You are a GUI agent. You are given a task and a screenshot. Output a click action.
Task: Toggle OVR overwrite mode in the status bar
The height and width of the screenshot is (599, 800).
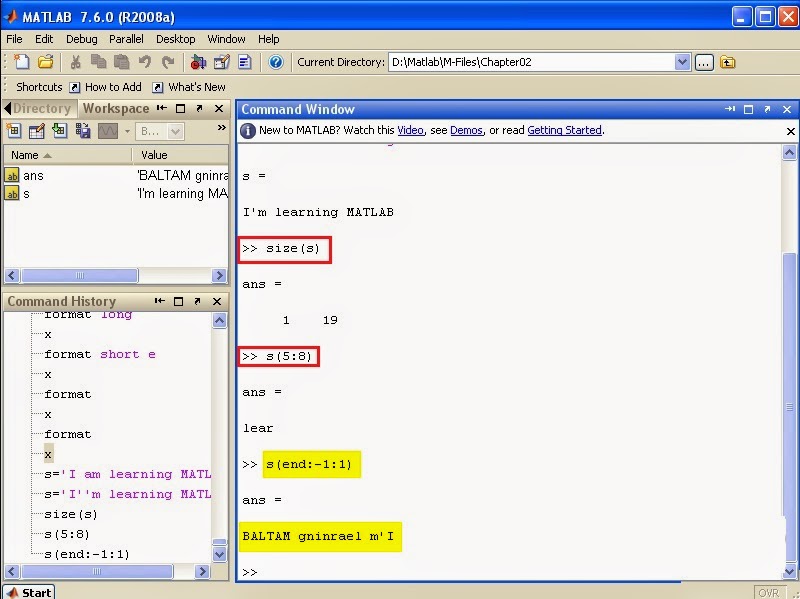pos(770,592)
